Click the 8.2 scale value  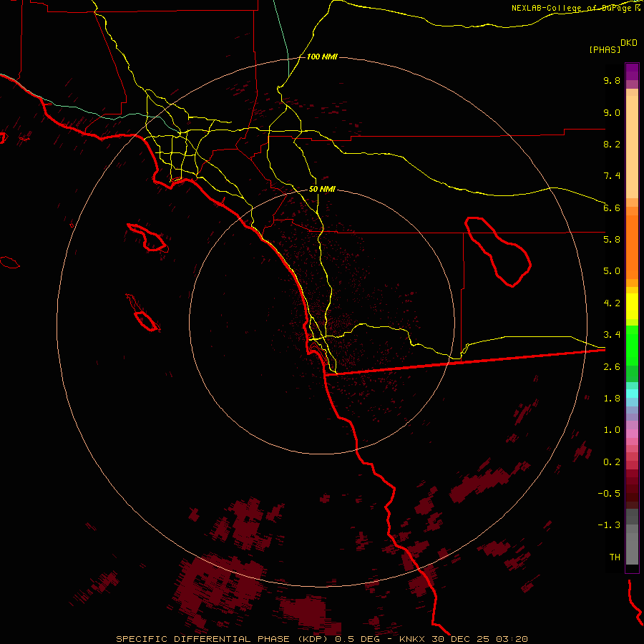(x=612, y=144)
